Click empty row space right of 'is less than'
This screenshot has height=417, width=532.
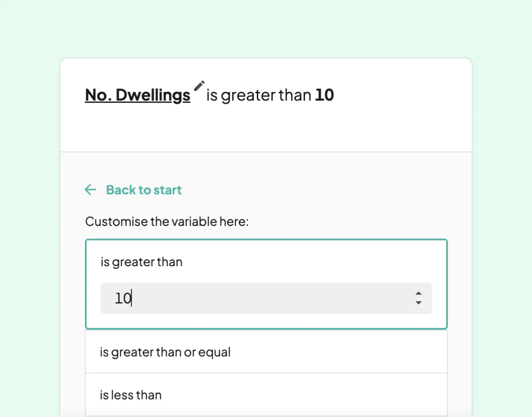pyautogui.click(x=328, y=395)
